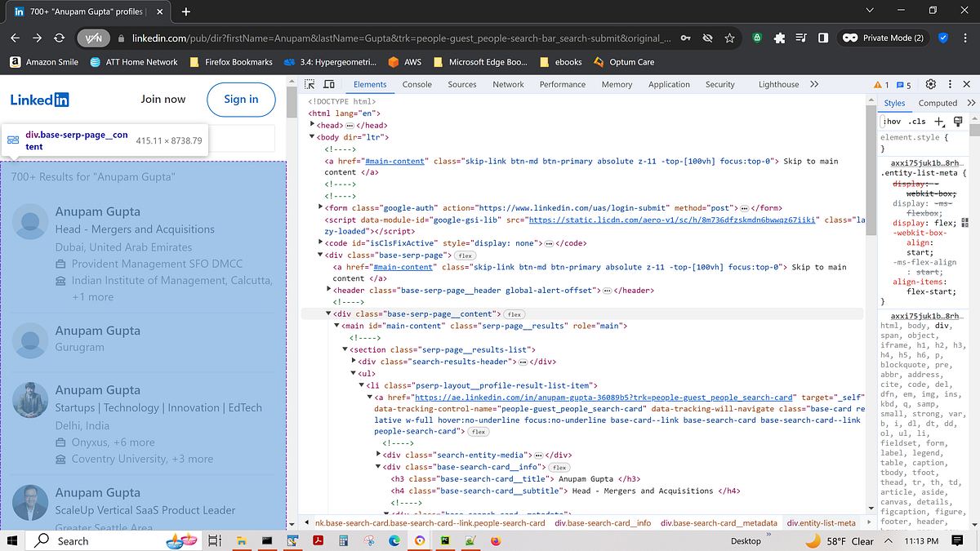
Task: Open the Network panel tab
Action: pos(508,84)
